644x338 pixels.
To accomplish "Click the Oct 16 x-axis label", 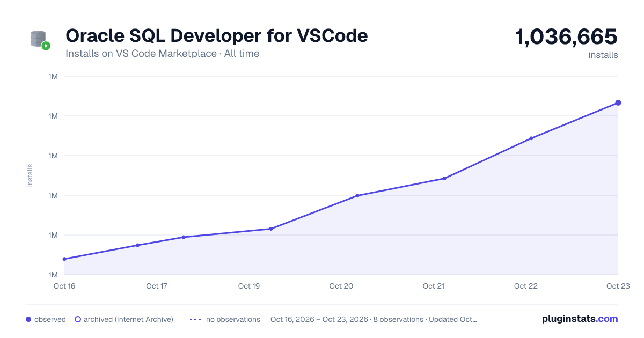I will (x=64, y=286).
